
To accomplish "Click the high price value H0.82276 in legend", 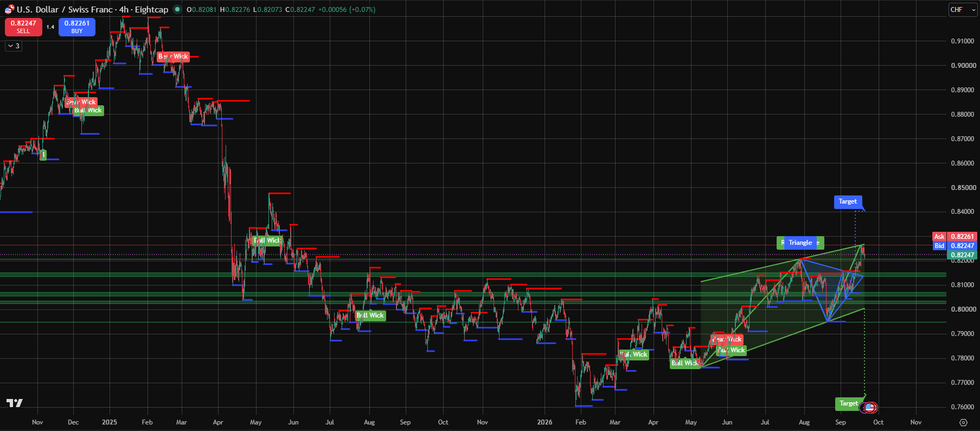I will point(235,10).
